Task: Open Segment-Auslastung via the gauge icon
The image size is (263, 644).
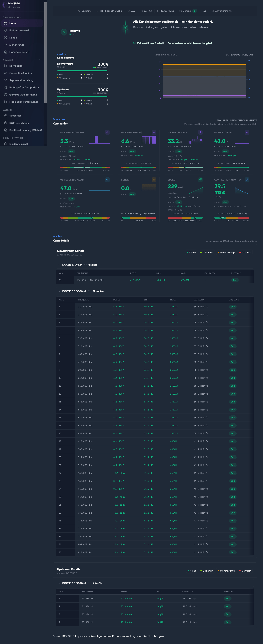Action: click(6, 80)
